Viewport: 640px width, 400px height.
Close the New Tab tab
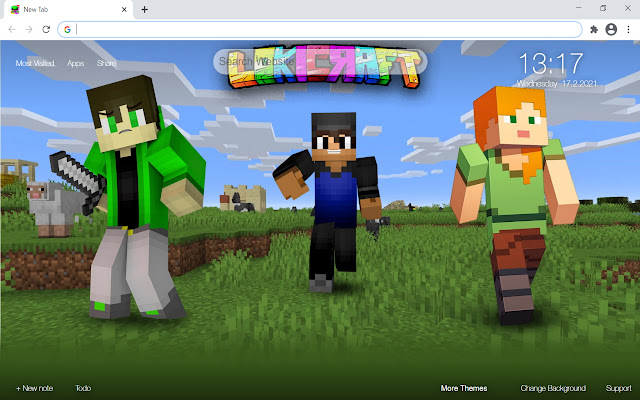point(124,9)
